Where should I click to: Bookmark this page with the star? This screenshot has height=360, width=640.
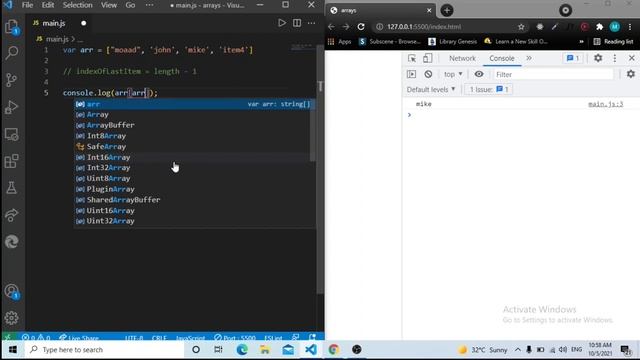point(521,27)
